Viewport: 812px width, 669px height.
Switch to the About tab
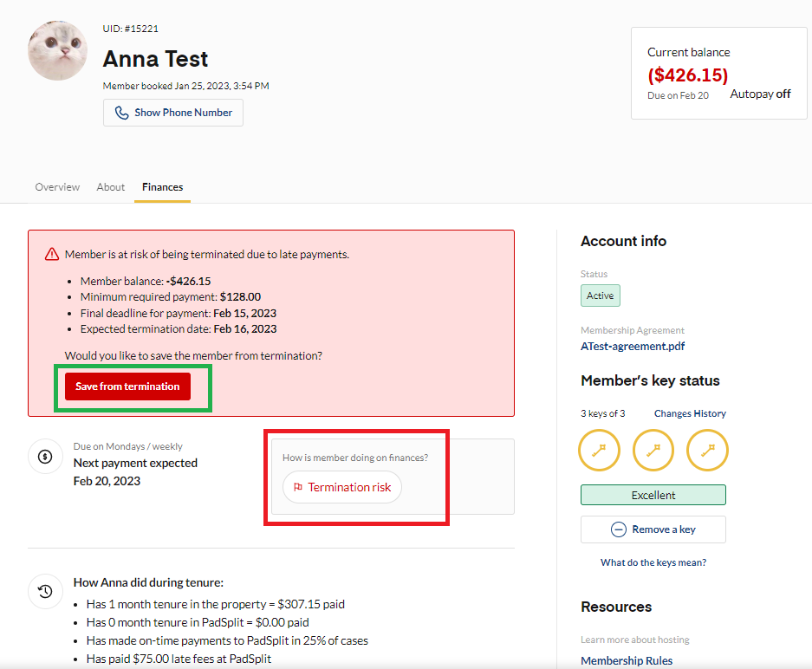pos(111,187)
